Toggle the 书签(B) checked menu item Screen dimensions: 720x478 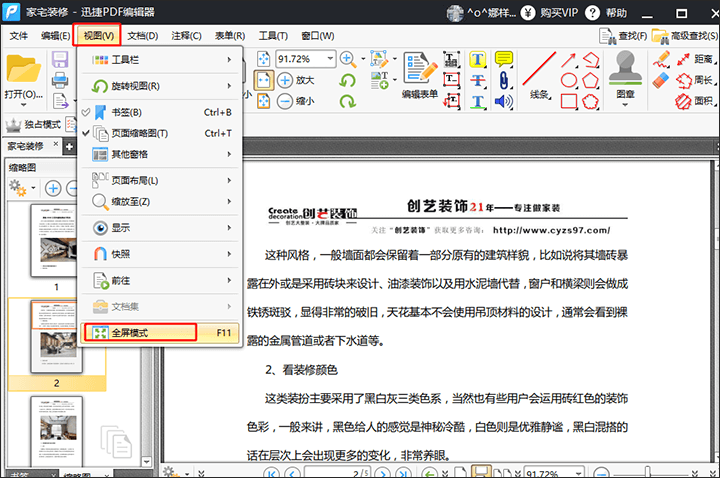(x=125, y=112)
